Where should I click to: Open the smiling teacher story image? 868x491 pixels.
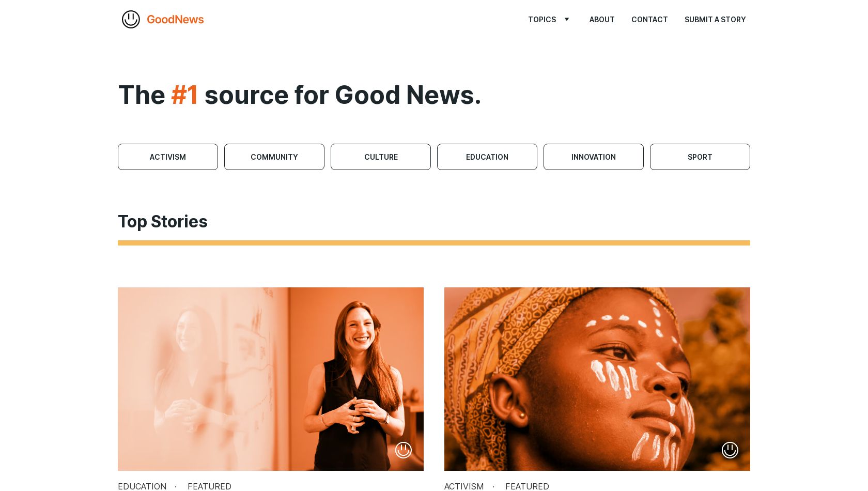(271, 379)
